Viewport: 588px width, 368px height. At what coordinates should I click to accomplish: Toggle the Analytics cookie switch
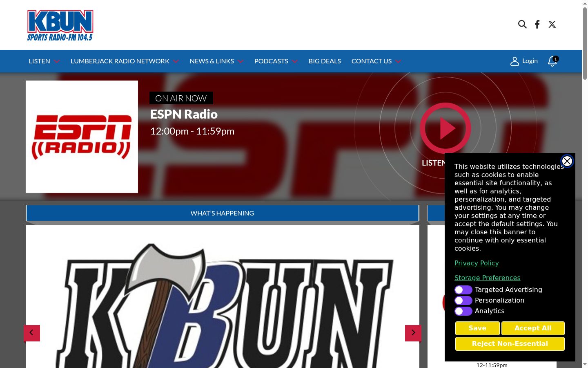[x=463, y=311]
